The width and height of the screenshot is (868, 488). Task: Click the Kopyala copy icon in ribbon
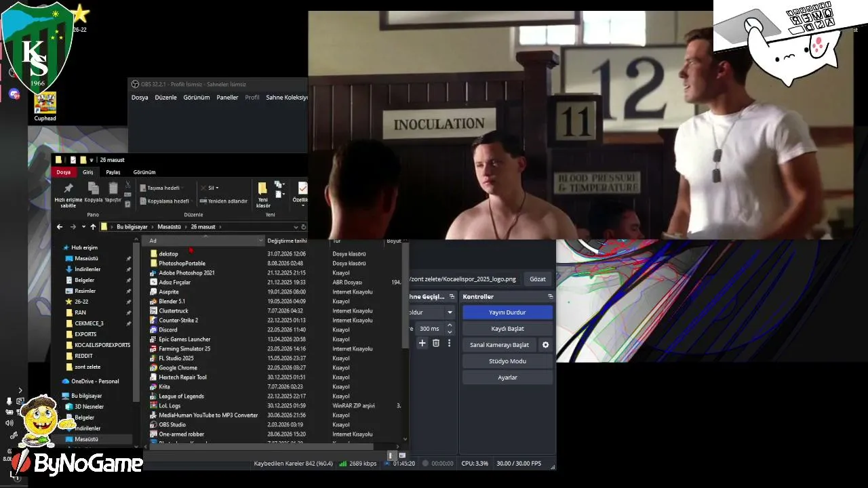pyautogui.click(x=93, y=188)
